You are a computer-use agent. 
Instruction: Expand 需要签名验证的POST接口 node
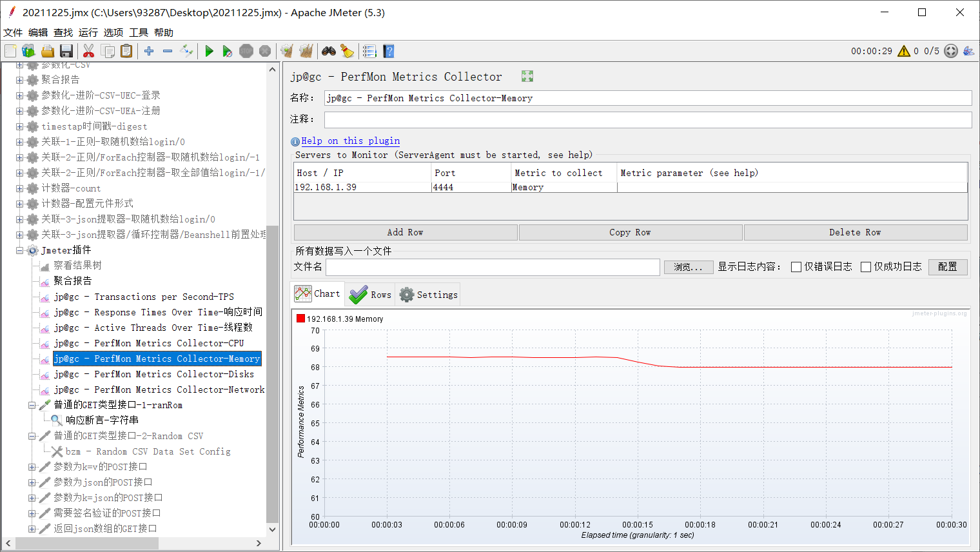[32, 513]
